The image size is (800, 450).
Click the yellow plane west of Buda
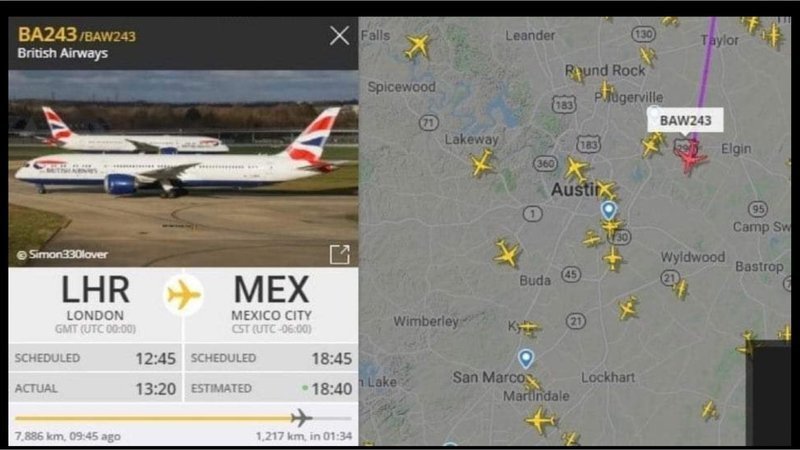point(506,253)
